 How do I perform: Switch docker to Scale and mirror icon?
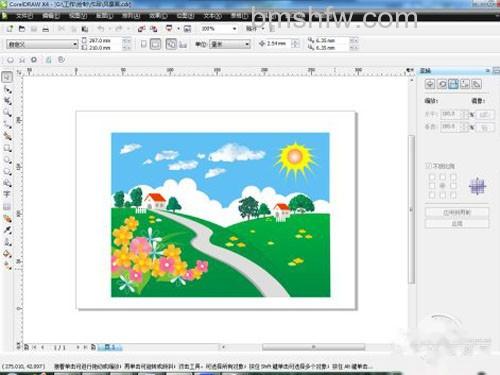point(453,84)
